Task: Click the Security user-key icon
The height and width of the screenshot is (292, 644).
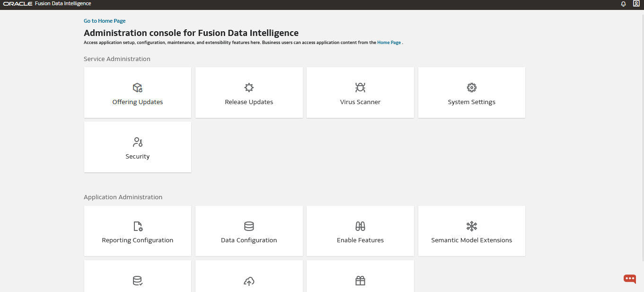Action: pos(138,142)
